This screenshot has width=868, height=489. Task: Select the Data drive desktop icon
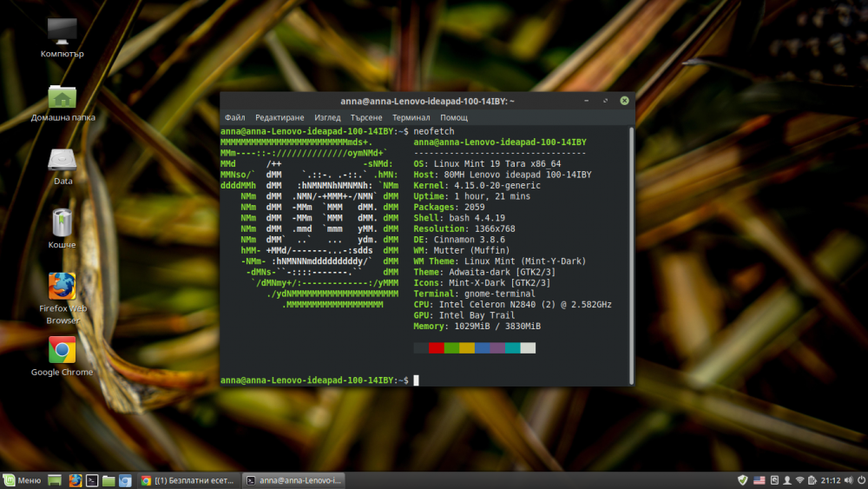click(x=62, y=167)
